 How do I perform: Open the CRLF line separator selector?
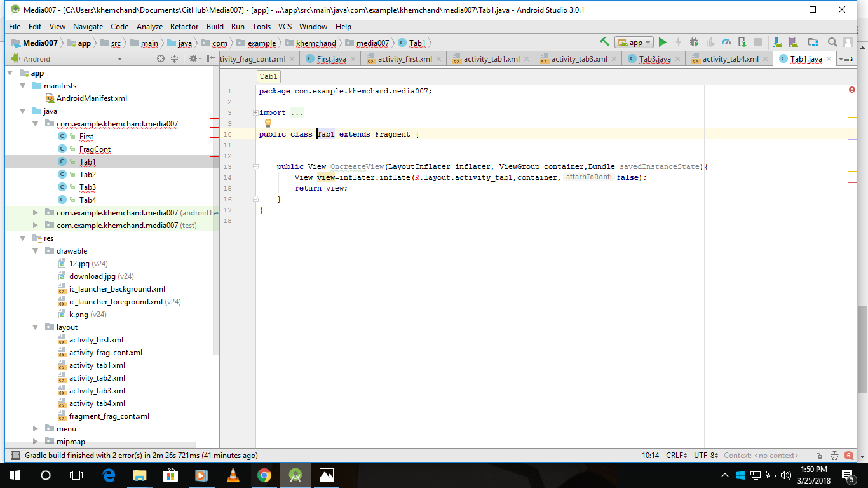pyautogui.click(x=676, y=456)
